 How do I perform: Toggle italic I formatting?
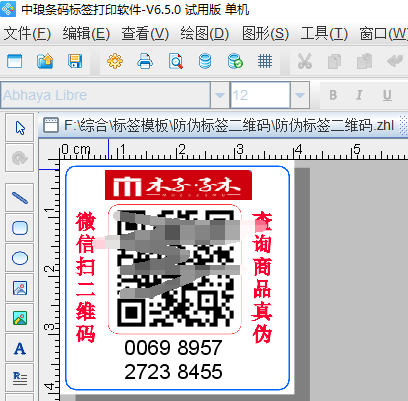[x=359, y=95]
